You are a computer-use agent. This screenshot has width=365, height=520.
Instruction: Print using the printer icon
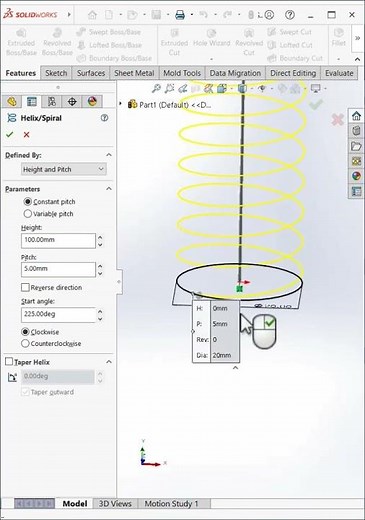pyautogui.click(x=180, y=15)
